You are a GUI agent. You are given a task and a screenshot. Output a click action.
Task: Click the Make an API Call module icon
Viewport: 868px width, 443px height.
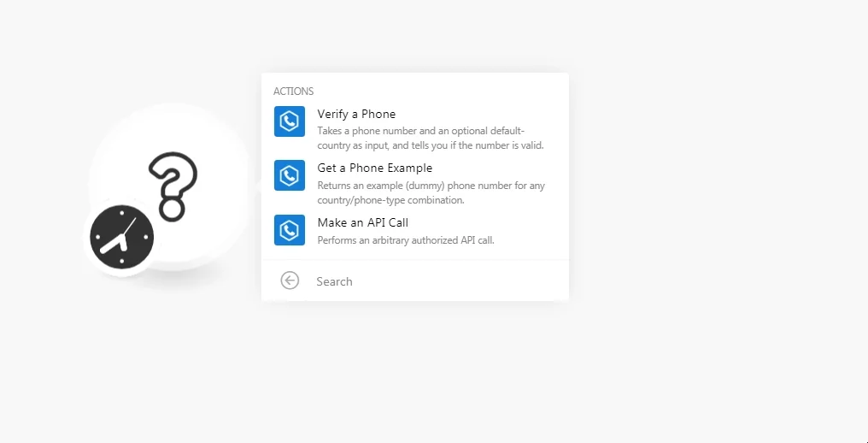290,229
